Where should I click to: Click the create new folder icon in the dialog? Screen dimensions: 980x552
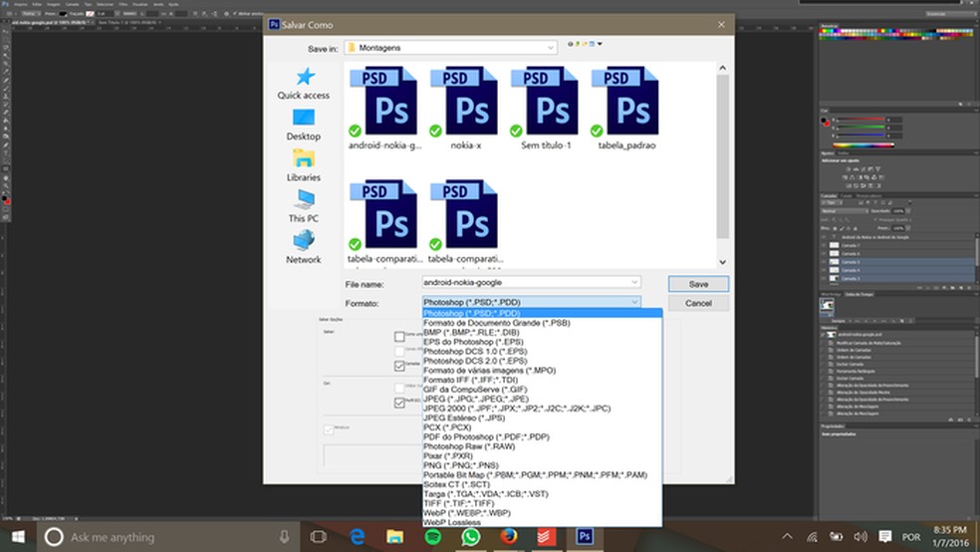point(585,45)
